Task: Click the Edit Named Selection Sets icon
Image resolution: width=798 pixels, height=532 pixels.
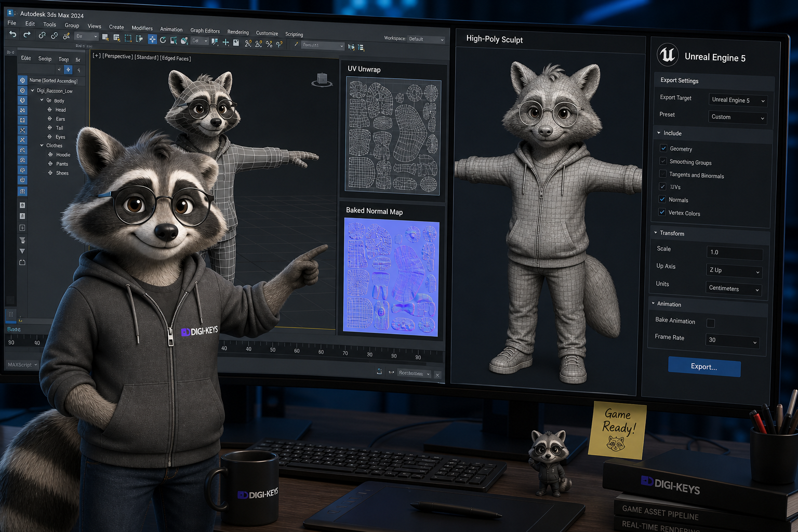Action: (296, 44)
